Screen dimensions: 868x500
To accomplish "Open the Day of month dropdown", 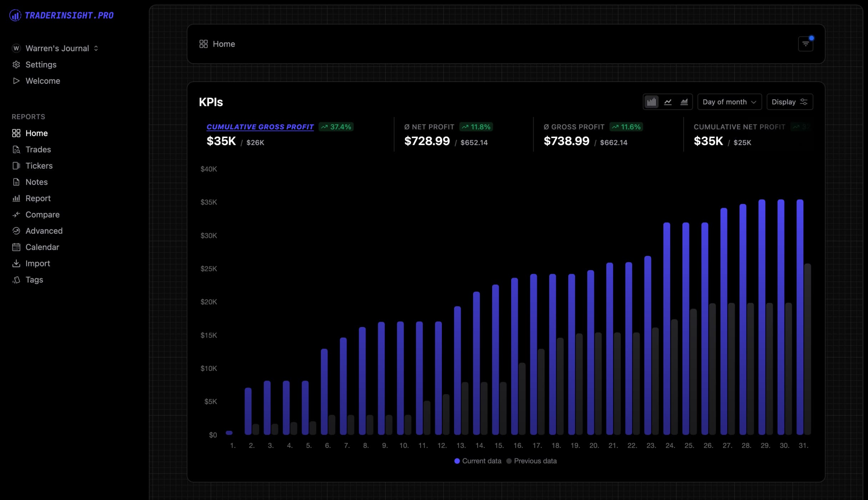I will (x=729, y=102).
